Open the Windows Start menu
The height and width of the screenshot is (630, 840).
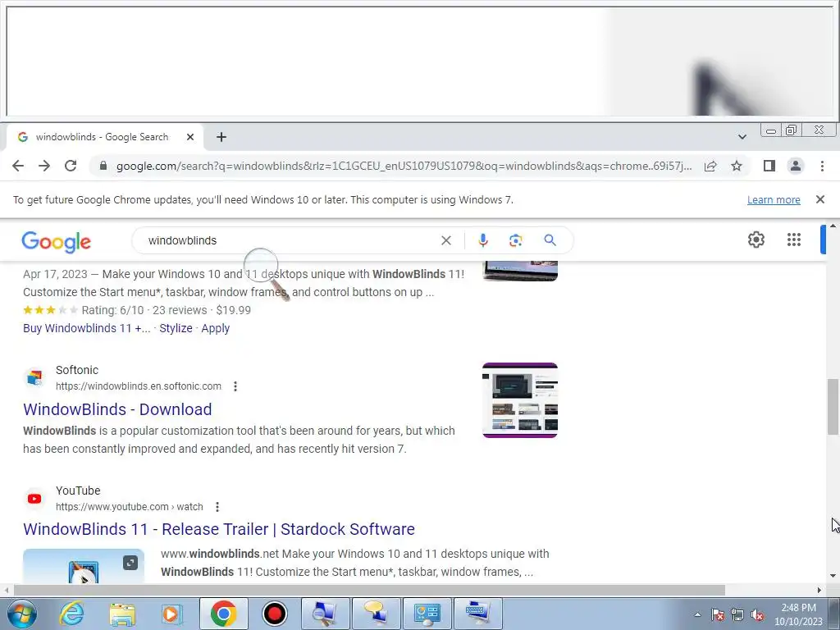click(x=21, y=614)
